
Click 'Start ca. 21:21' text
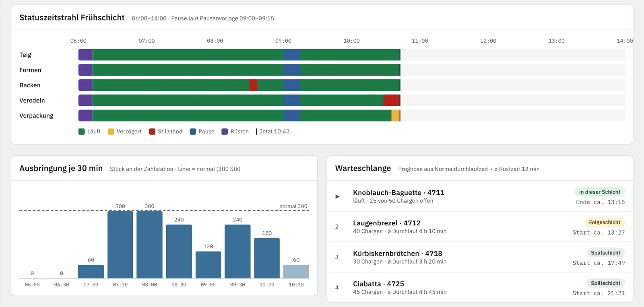coord(599,293)
